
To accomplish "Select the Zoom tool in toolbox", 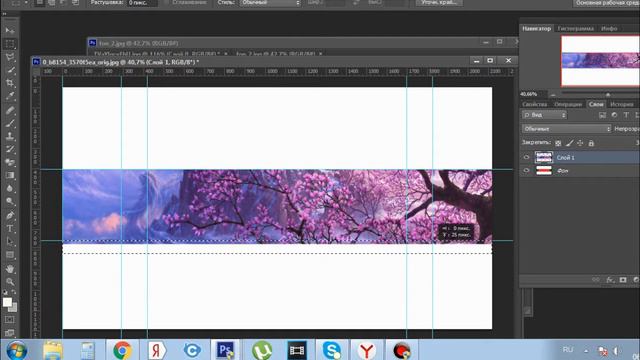I will tap(10, 282).
